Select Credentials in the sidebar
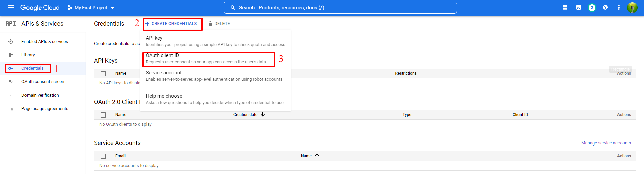Viewport: 644px width, 174px height. point(33,68)
